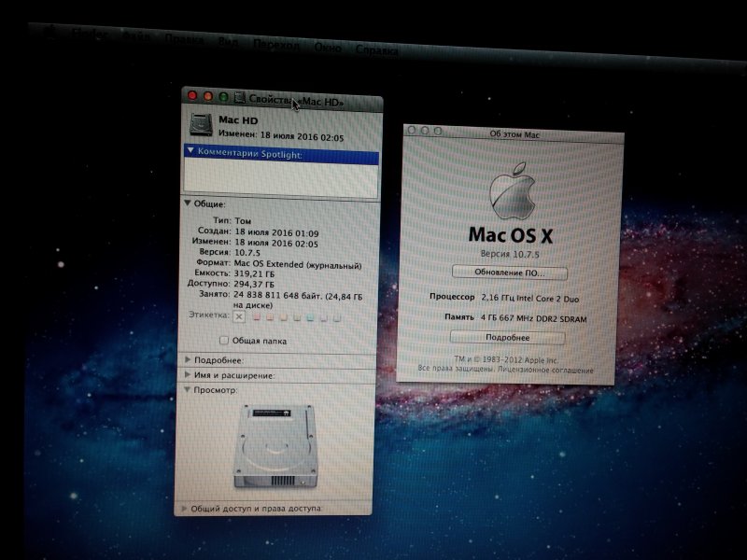This screenshot has width=747, height=560.
Task: Click the small disk icon in title bar
Action: pos(240,97)
